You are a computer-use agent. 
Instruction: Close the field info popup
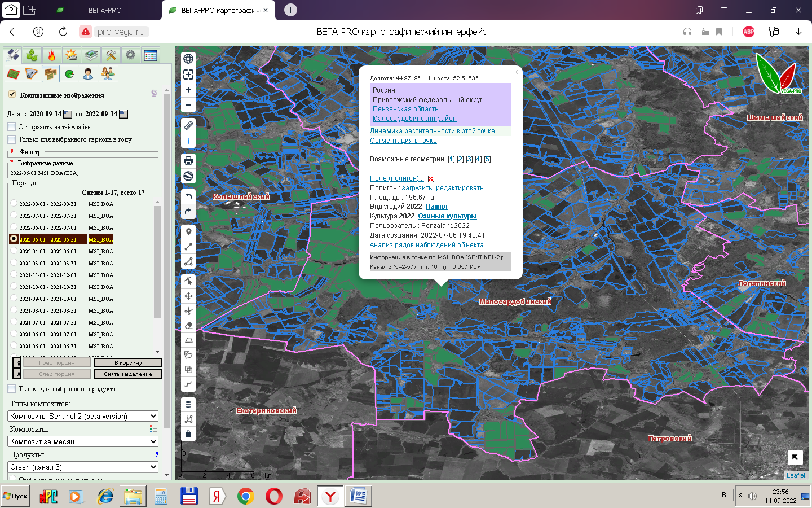(515, 72)
